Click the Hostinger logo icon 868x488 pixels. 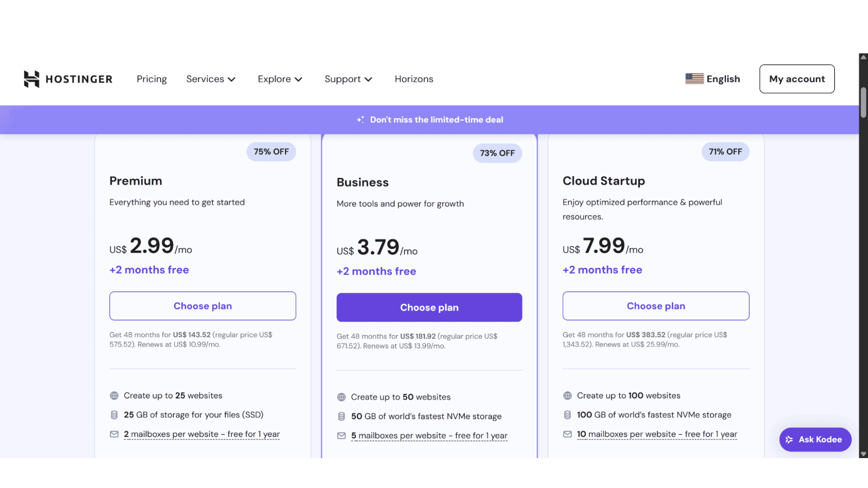[x=31, y=79]
